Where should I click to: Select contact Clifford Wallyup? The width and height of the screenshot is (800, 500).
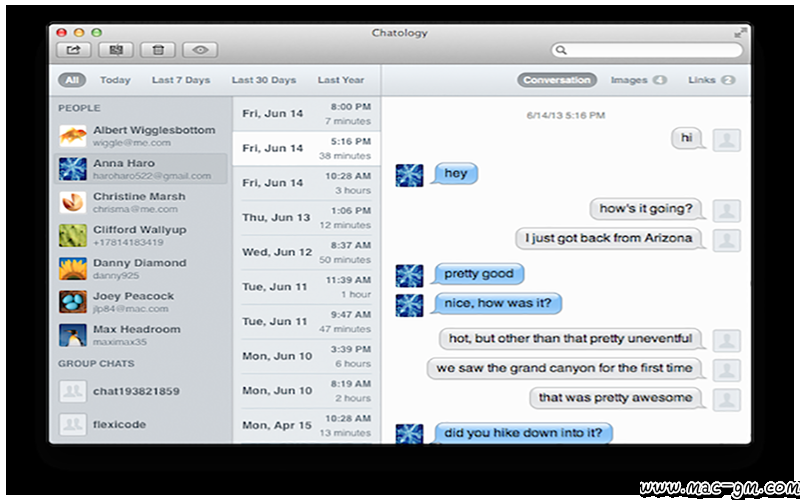tap(140, 230)
